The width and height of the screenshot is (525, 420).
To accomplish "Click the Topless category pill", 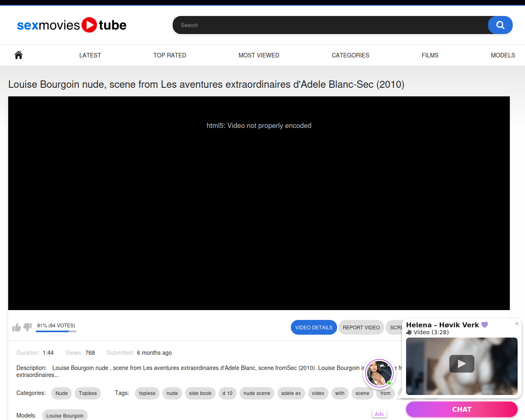I will coord(88,393).
